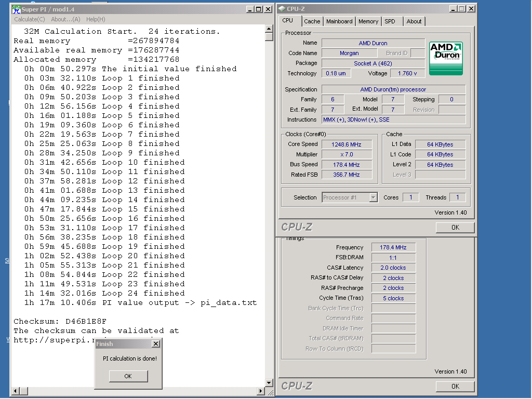The image size is (532, 399).
Task: Click the Checksum: D46B1E8F line
Action: click(x=60, y=321)
